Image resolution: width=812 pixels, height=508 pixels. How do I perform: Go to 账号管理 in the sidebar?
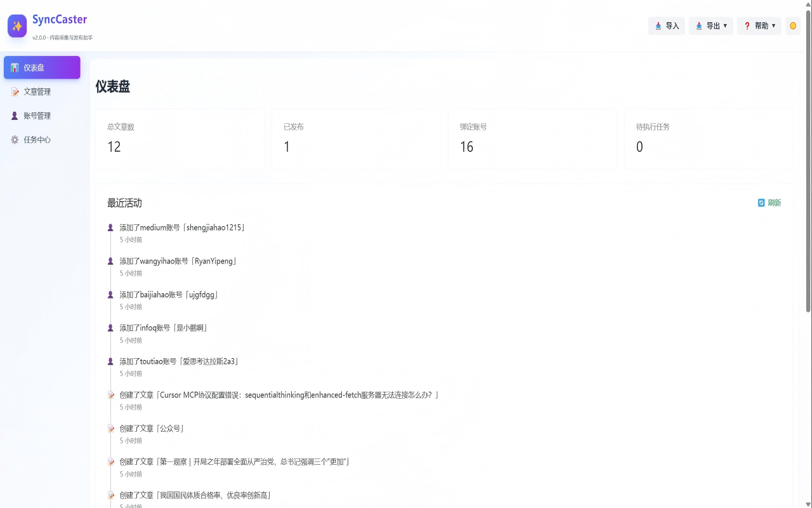(37, 116)
